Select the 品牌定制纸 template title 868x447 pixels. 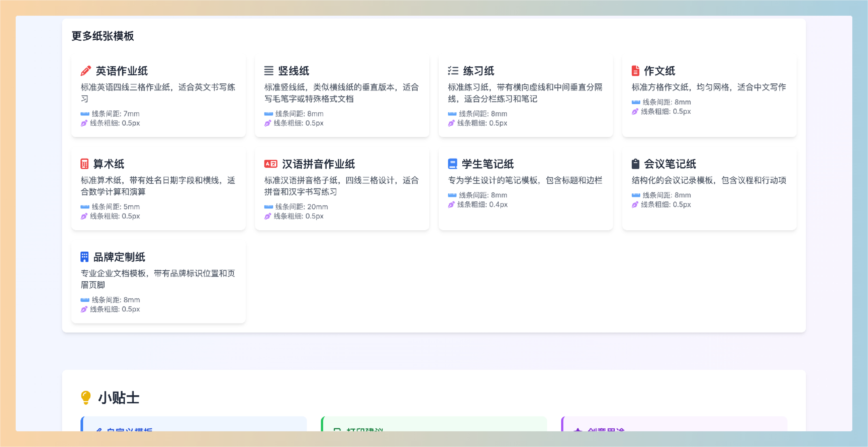(119, 257)
